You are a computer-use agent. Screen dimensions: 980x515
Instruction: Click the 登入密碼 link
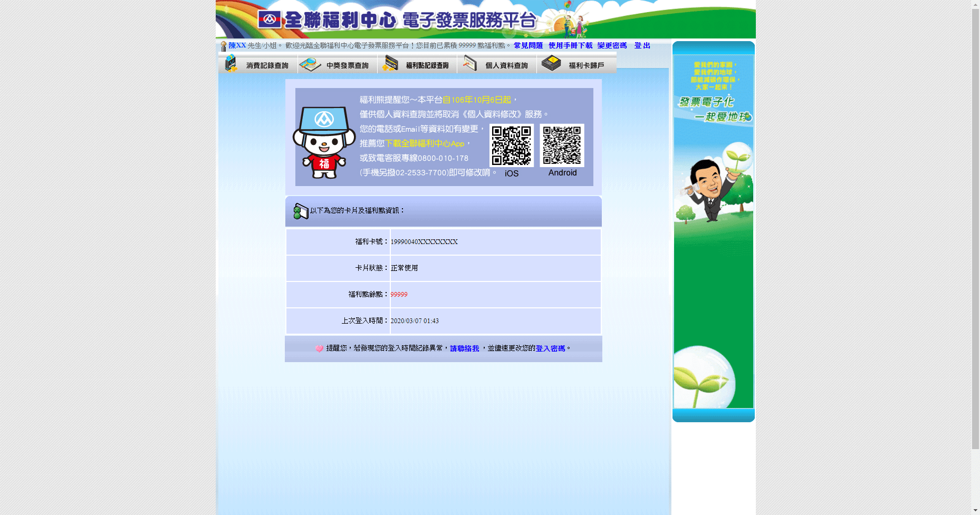pos(550,348)
